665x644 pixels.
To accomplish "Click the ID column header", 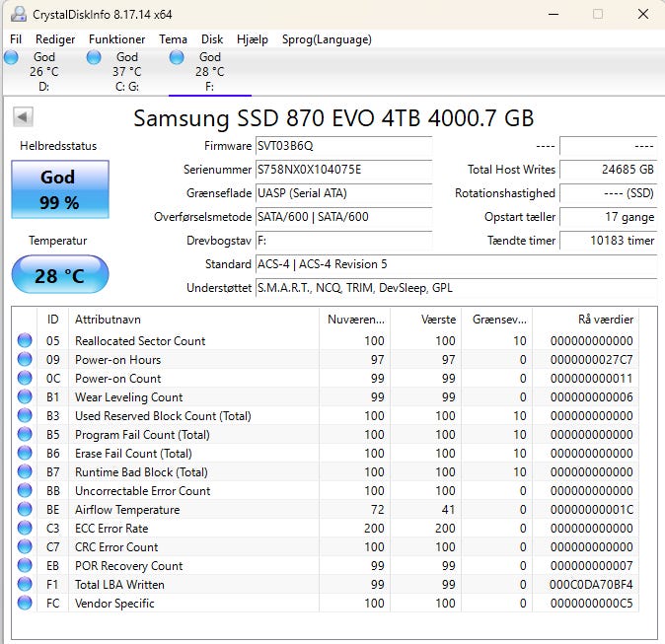I will click(53, 320).
